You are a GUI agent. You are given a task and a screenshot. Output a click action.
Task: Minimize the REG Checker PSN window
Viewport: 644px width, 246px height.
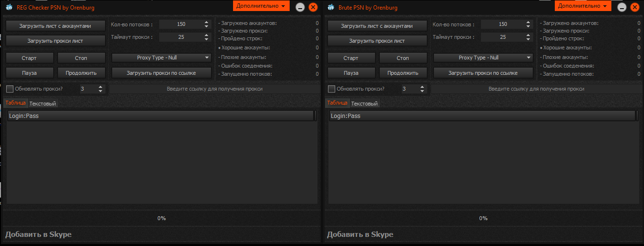point(300,7)
